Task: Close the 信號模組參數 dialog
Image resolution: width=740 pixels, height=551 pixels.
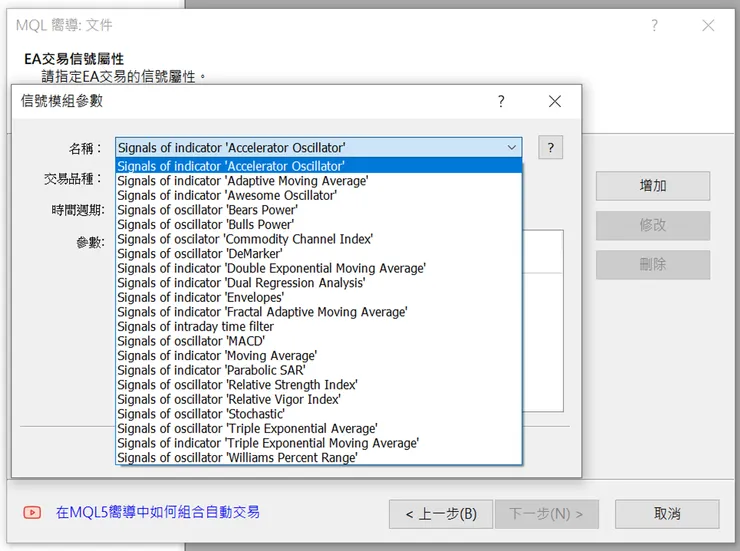Action: (555, 101)
